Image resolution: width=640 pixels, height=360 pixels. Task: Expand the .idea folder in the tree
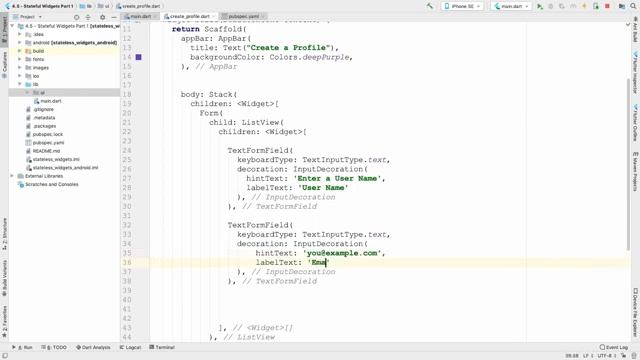point(20,34)
